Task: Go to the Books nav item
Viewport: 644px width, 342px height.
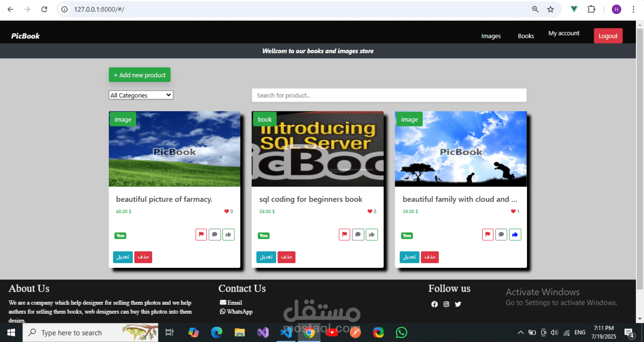Action: point(526,36)
